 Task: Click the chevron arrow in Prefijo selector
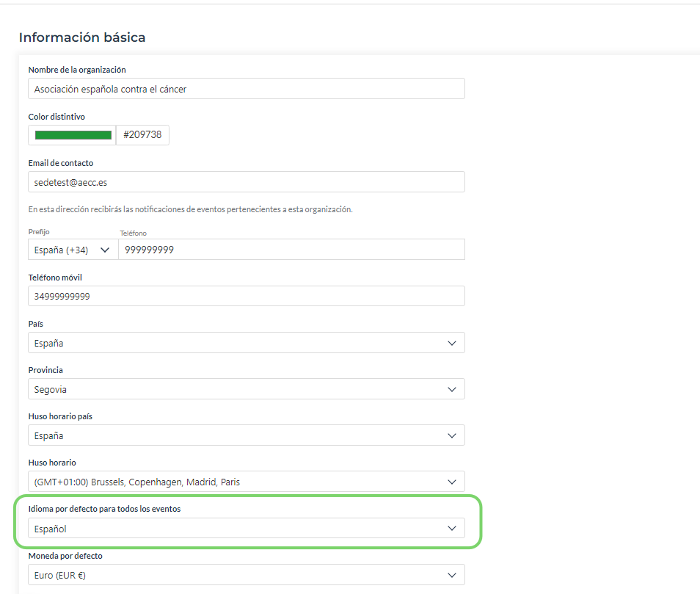coord(104,250)
